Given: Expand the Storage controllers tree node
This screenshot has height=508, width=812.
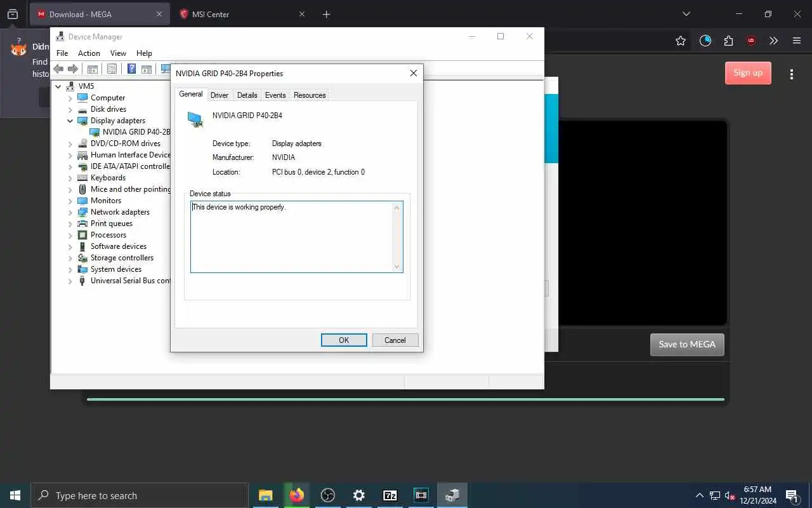Looking at the screenshot, I should pyautogui.click(x=70, y=258).
